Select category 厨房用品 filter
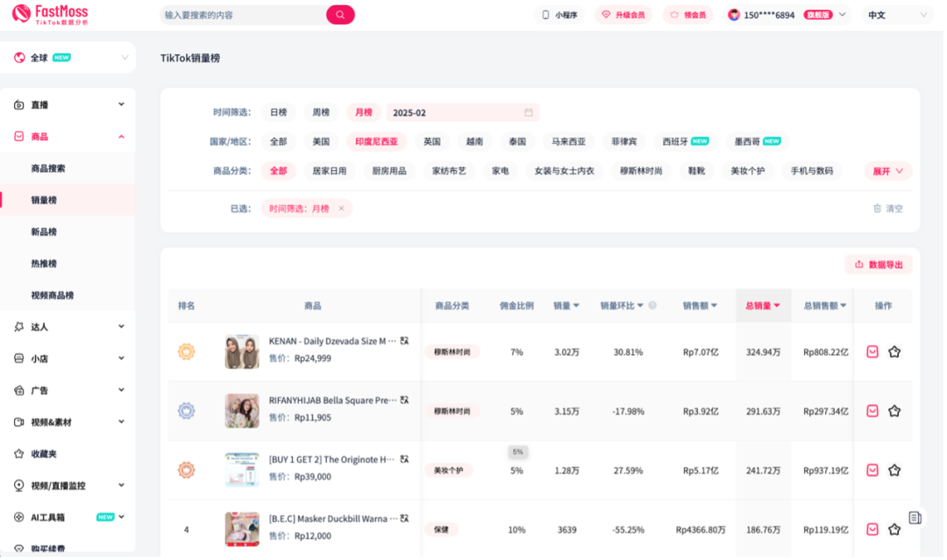The image size is (947, 560). point(389,171)
